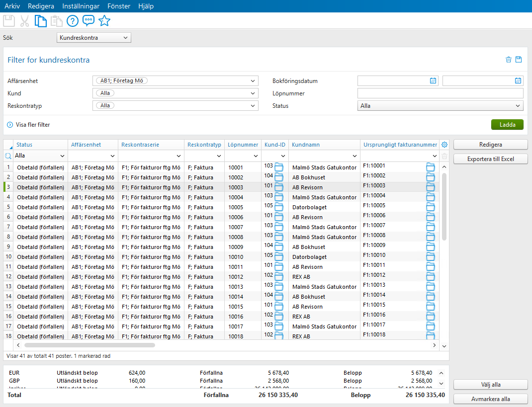
Task: Click inside the Löpnummer input field
Action: (440, 93)
